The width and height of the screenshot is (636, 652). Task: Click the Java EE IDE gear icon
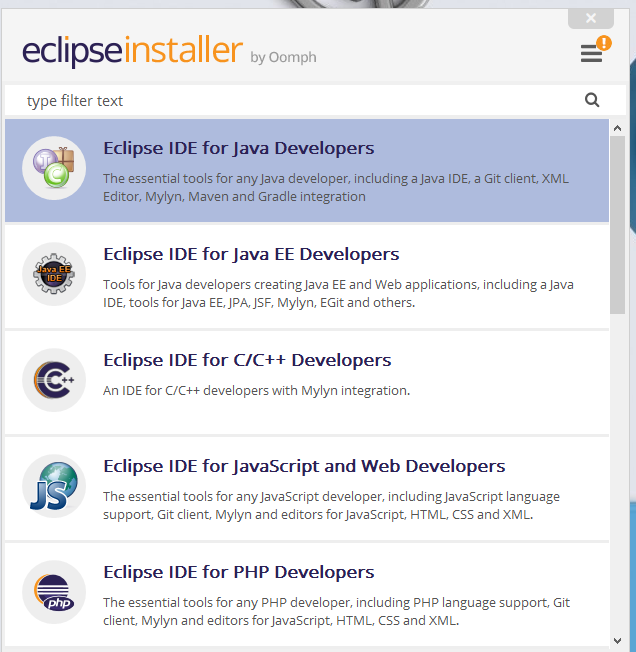click(x=54, y=274)
